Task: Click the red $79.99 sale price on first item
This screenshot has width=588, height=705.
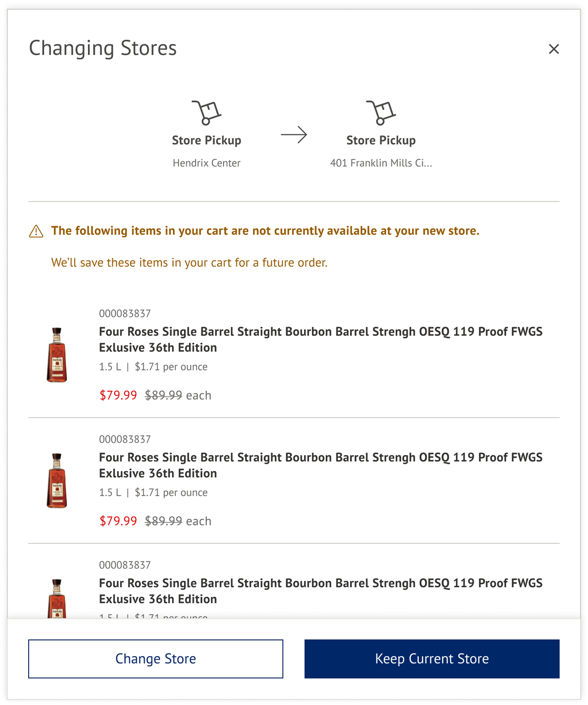Action: point(118,396)
